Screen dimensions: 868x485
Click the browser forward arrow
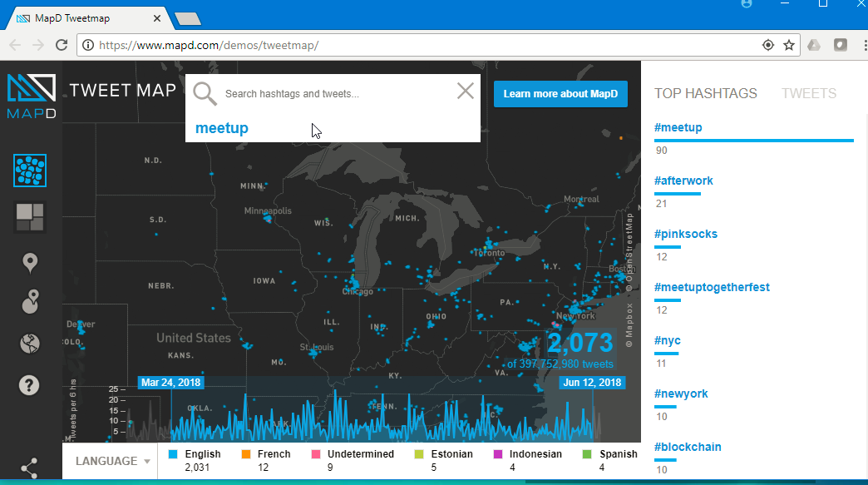(38, 46)
